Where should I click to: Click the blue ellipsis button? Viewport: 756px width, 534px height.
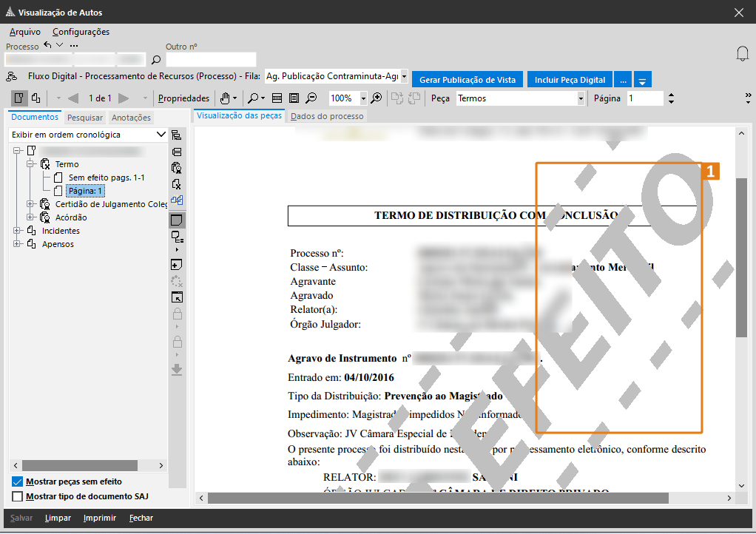(x=623, y=80)
